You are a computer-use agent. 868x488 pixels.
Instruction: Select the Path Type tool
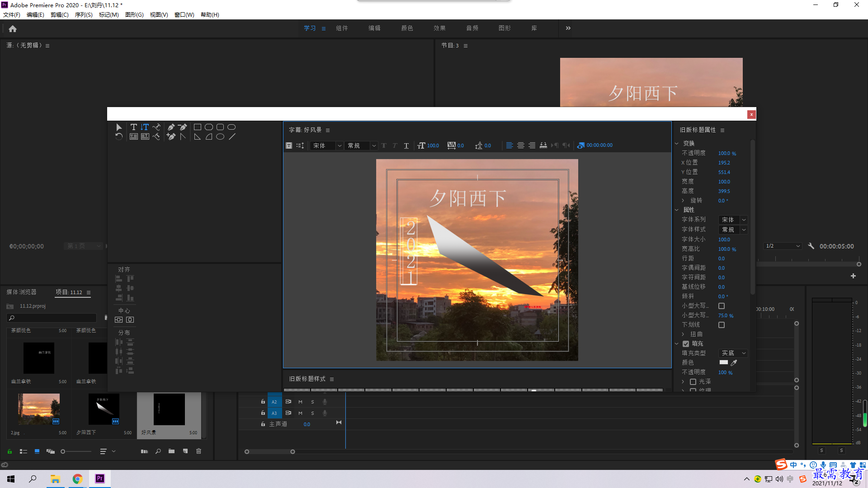(x=156, y=127)
